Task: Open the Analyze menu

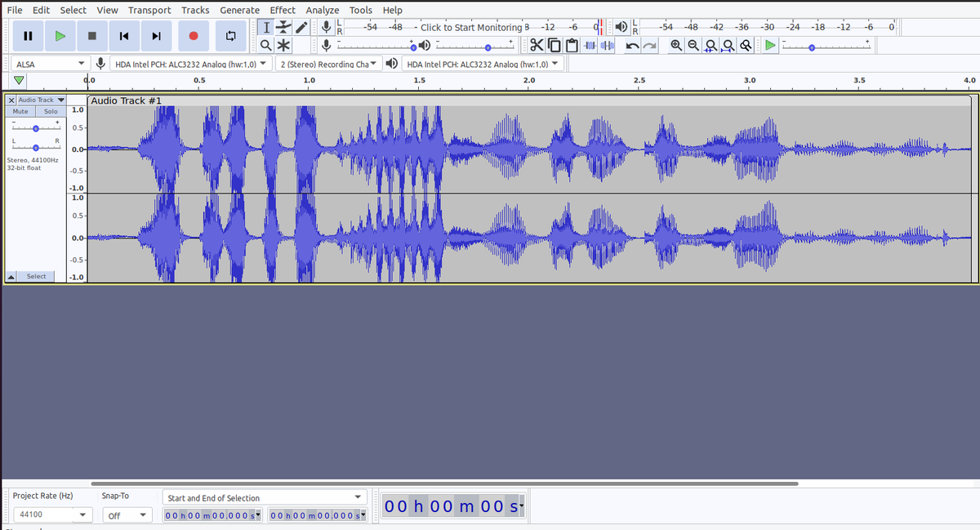Action: point(323,10)
